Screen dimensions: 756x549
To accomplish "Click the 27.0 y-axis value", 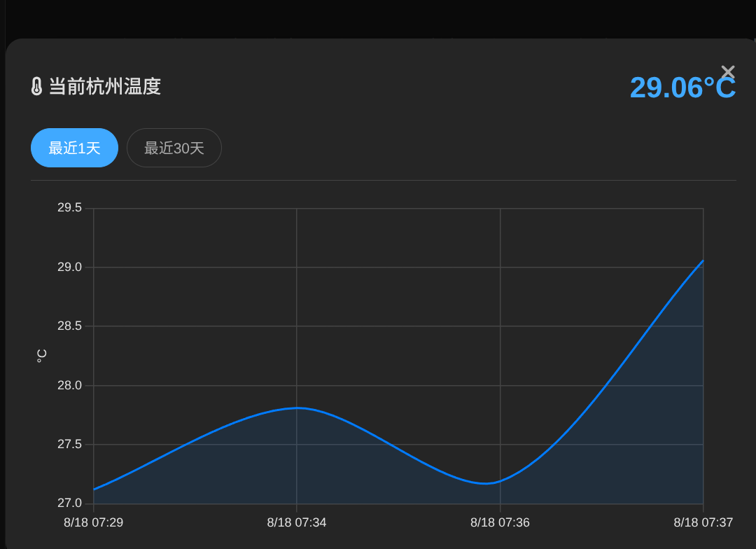I will point(70,503).
